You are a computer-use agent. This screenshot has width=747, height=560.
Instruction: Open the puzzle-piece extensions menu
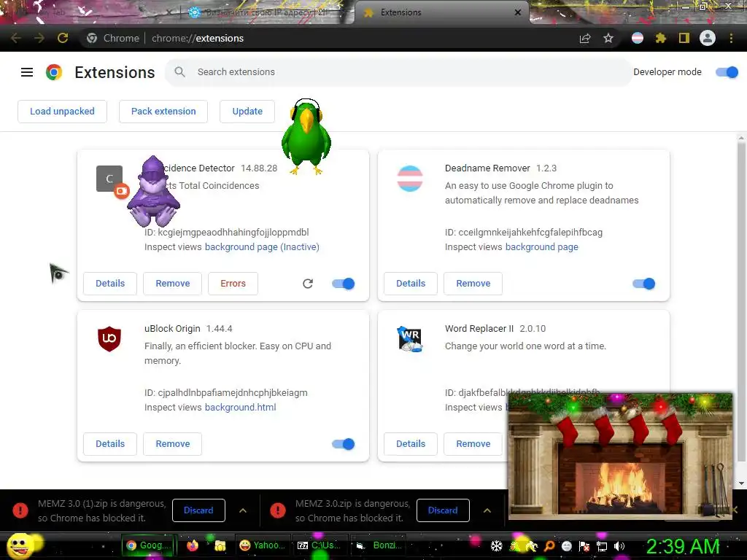coord(660,38)
